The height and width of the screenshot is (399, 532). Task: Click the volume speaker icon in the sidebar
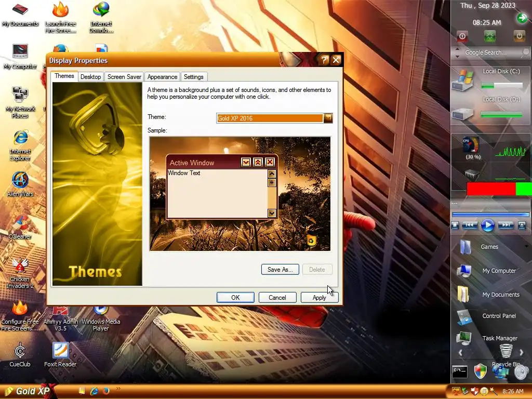521,372
